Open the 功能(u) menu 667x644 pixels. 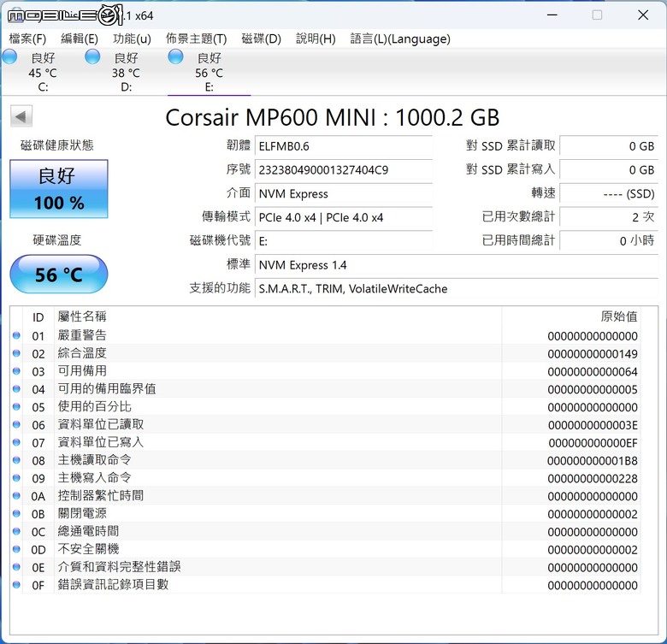(132, 38)
